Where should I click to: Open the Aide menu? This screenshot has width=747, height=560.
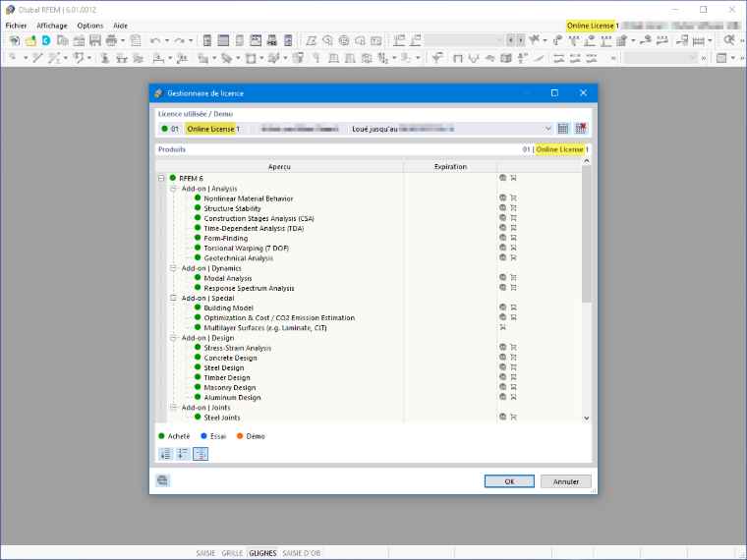tap(120, 26)
